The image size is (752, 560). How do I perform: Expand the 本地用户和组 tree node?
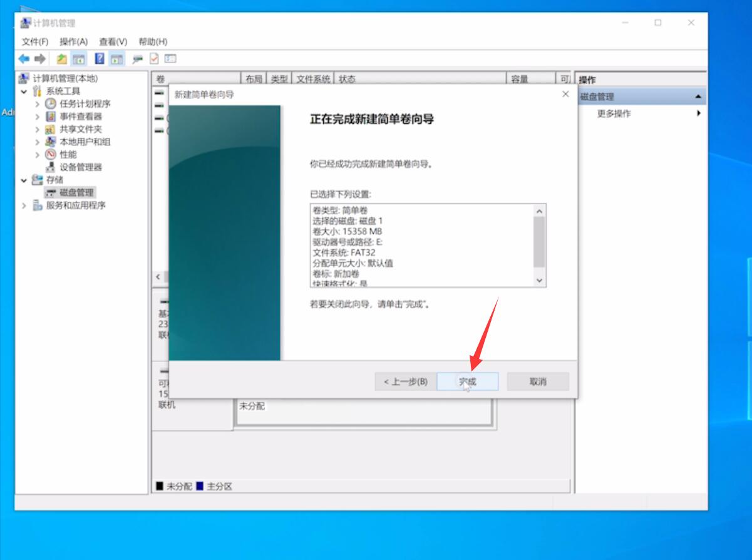pyautogui.click(x=38, y=142)
